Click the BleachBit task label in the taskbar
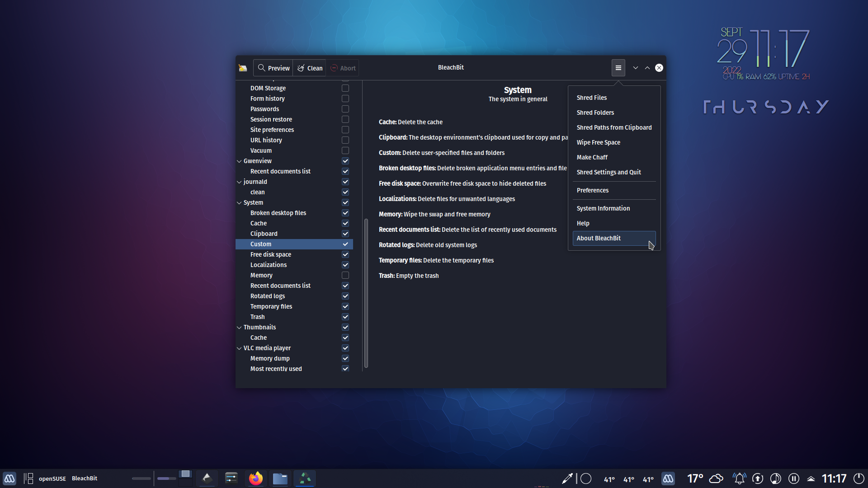Image resolution: width=868 pixels, height=488 pixels. (x=85, y=478)
